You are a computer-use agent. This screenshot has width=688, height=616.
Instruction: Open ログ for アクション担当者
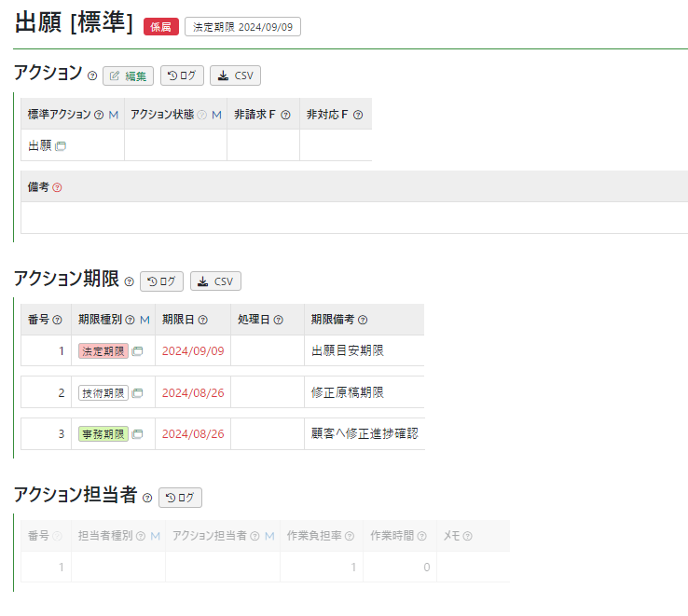pos(180,498)
